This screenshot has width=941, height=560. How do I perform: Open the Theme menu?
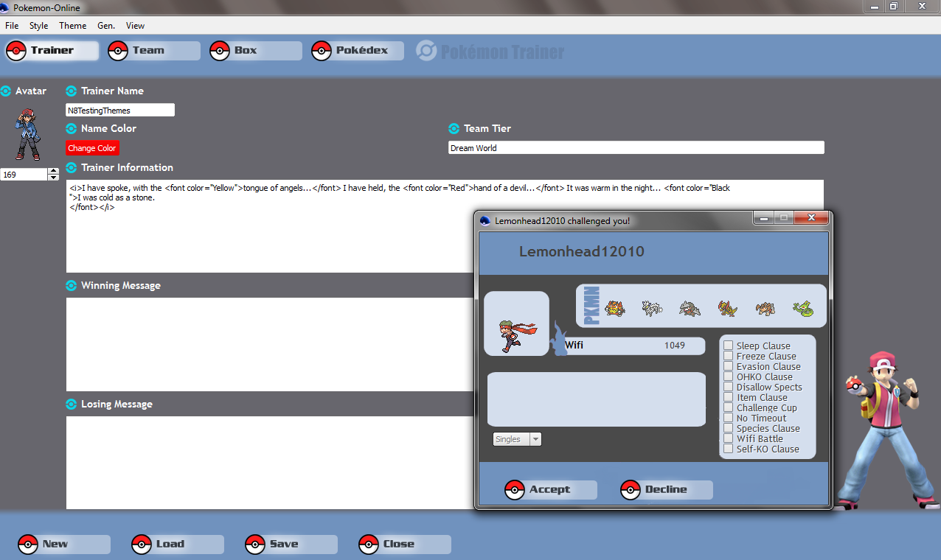click(73, 26)
